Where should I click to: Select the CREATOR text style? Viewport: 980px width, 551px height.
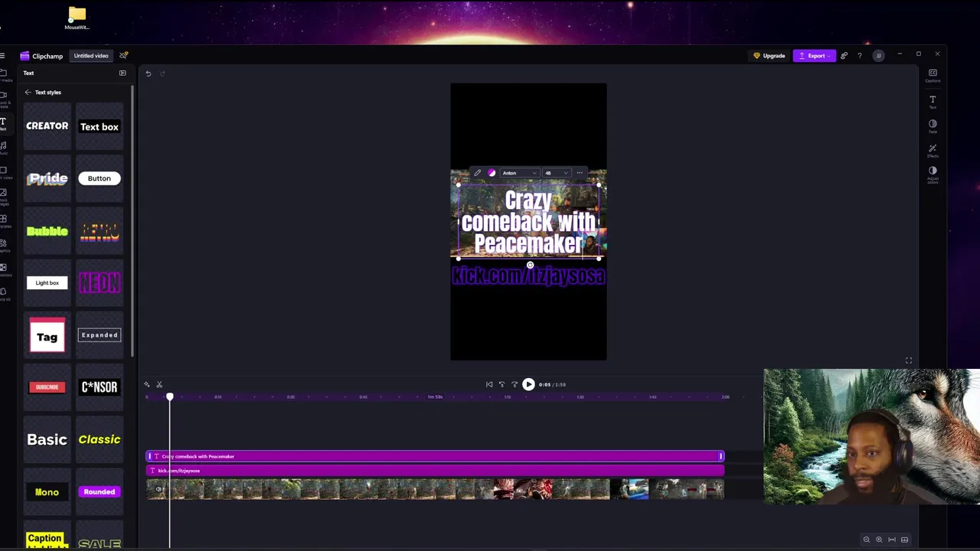47,126
